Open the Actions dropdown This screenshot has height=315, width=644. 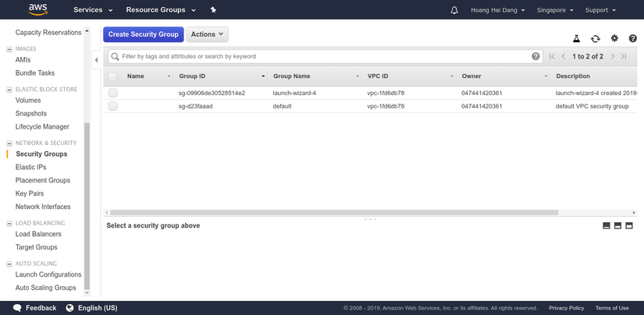tap(207, 34)
